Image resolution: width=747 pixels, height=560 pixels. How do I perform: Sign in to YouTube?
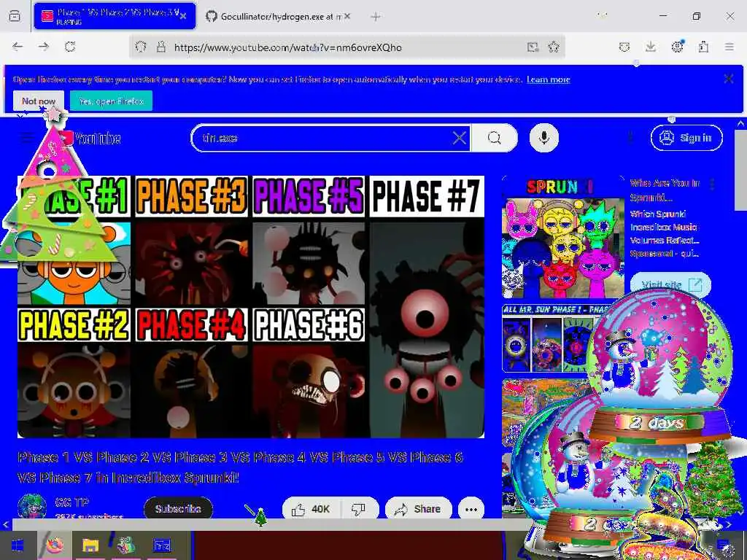coord(686,138)
